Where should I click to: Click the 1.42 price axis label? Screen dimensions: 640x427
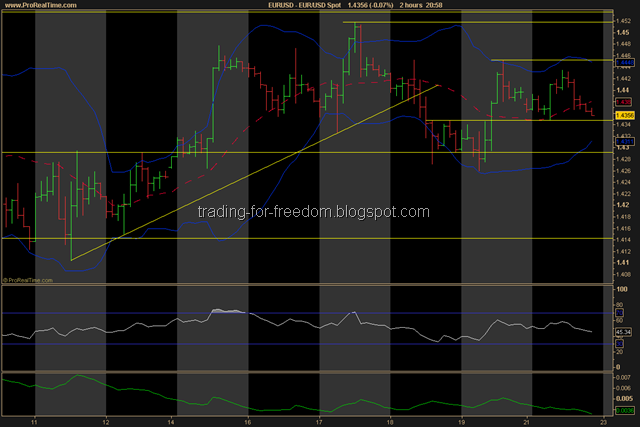622,205
